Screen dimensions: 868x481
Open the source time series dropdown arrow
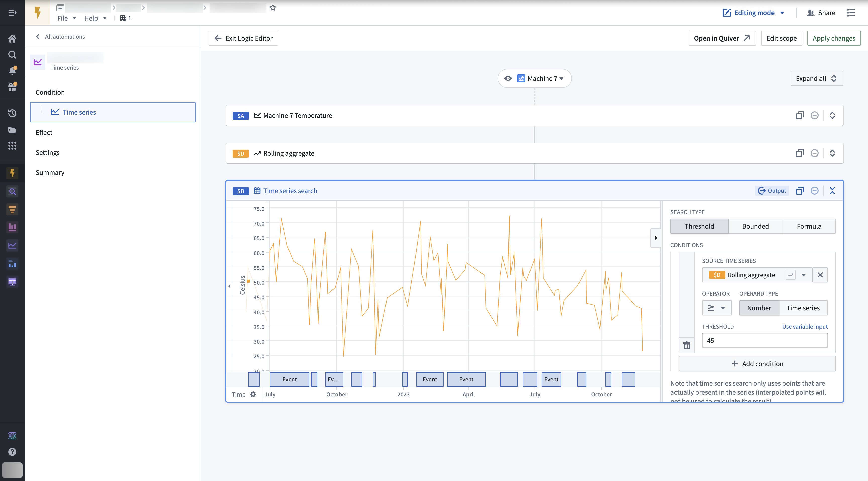coord(804,275)
